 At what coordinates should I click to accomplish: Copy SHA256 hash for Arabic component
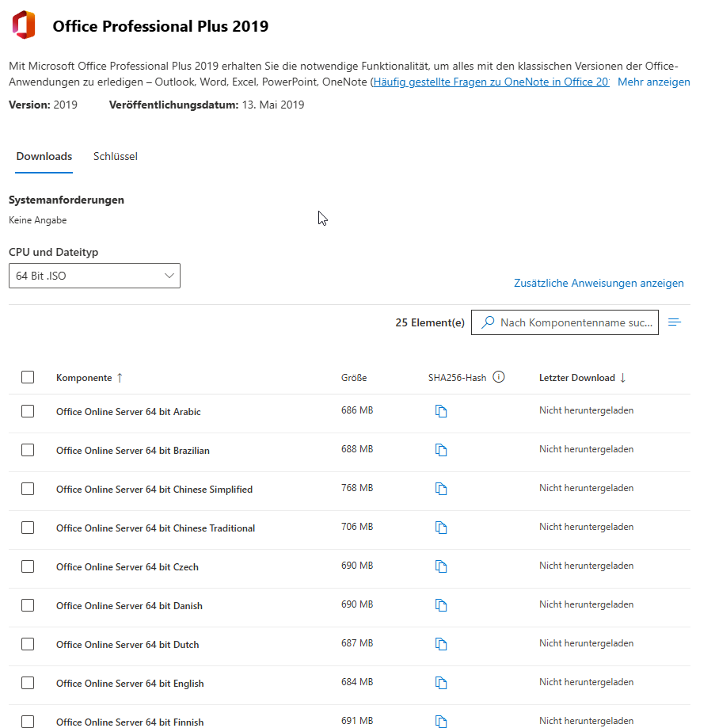[441, 411]
